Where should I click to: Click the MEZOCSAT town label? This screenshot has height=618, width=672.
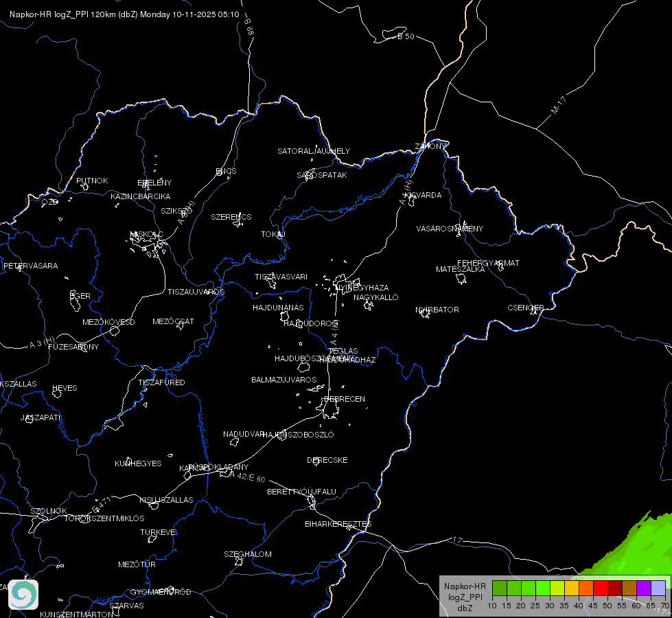click(174, 321)
